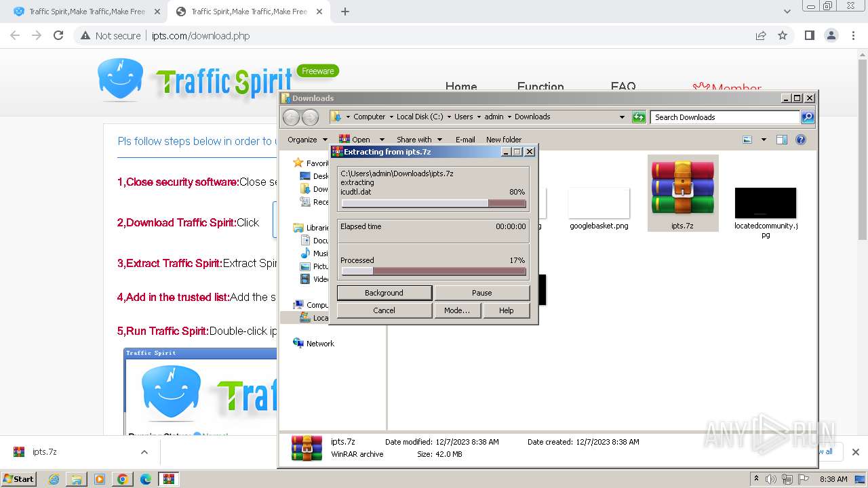Open the Organize menu

(307, 140)
